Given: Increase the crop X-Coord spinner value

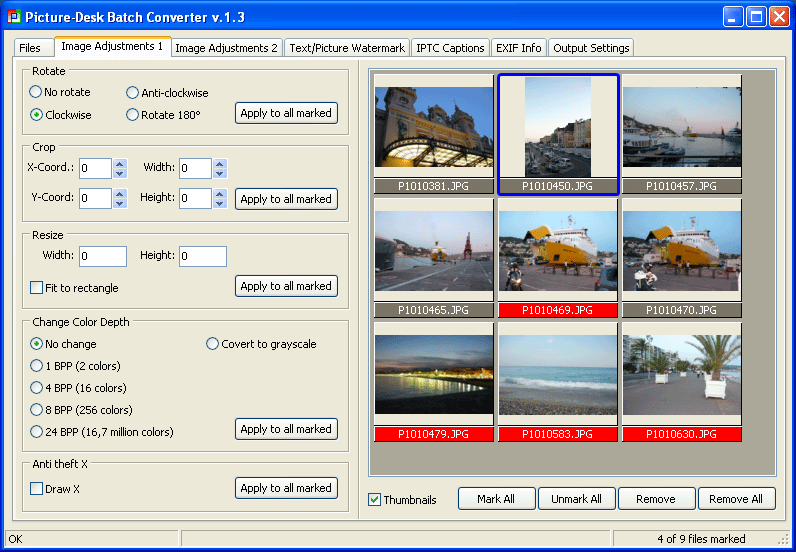Looking at the screenshot, I should click(x=120, y=164).
